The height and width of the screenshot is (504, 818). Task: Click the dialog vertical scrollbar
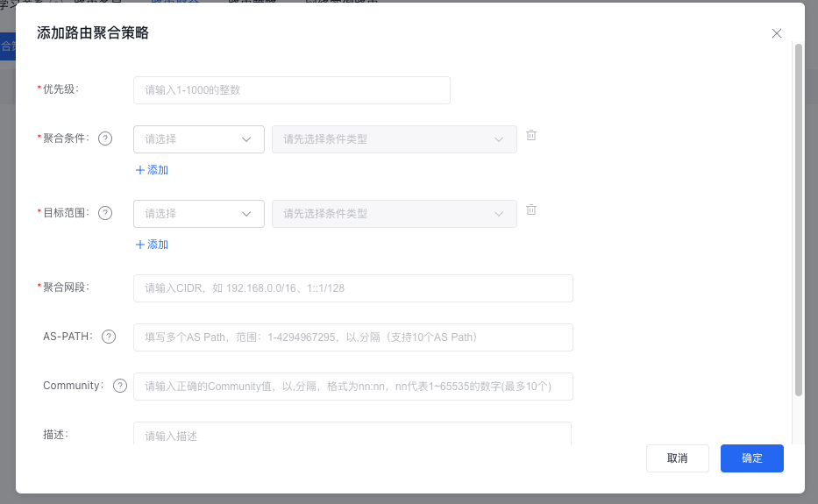798,220
